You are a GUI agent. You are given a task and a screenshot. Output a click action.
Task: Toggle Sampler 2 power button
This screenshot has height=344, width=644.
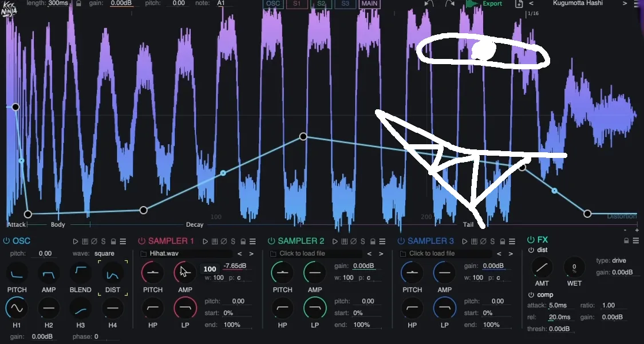coord(271,241)
